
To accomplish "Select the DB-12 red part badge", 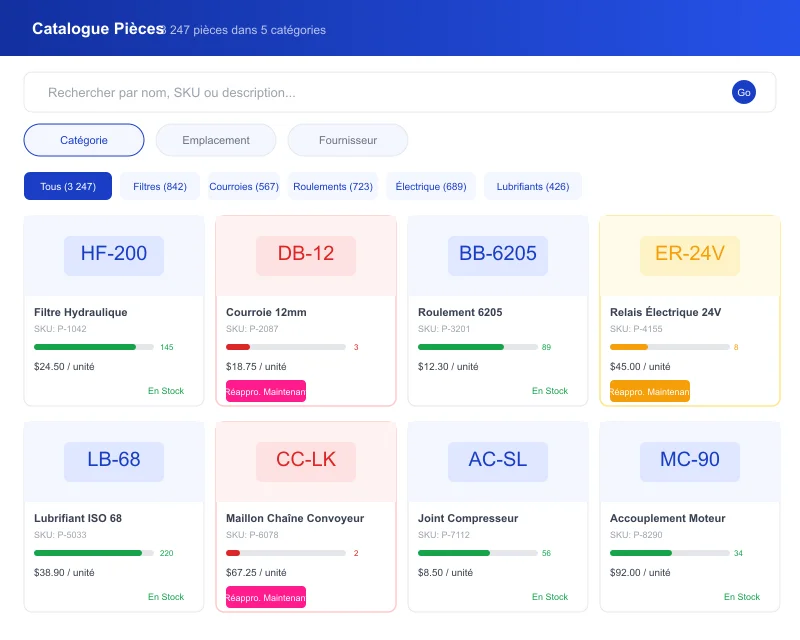I will [306, 254].
